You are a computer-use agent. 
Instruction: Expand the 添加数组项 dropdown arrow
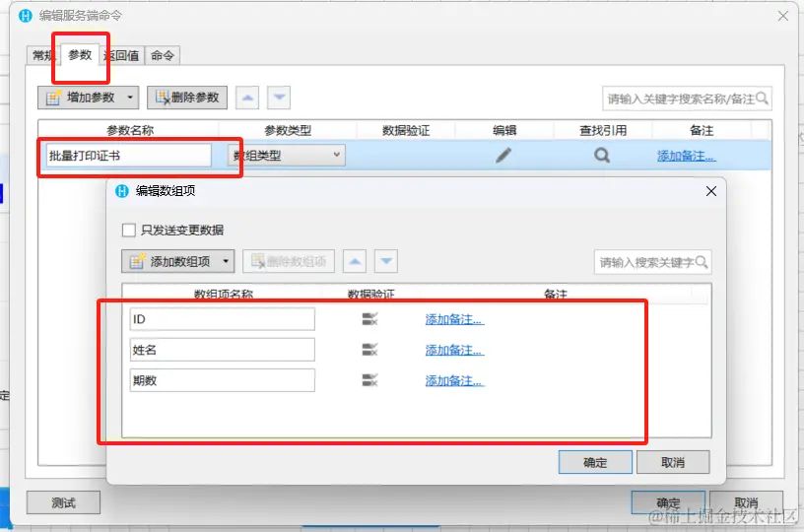(226, 261)
